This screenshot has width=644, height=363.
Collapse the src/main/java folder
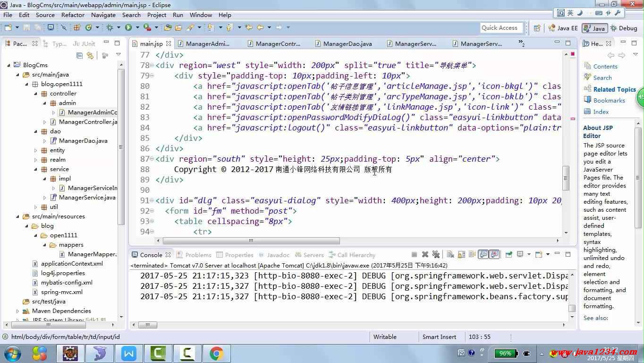pos(18,75)
